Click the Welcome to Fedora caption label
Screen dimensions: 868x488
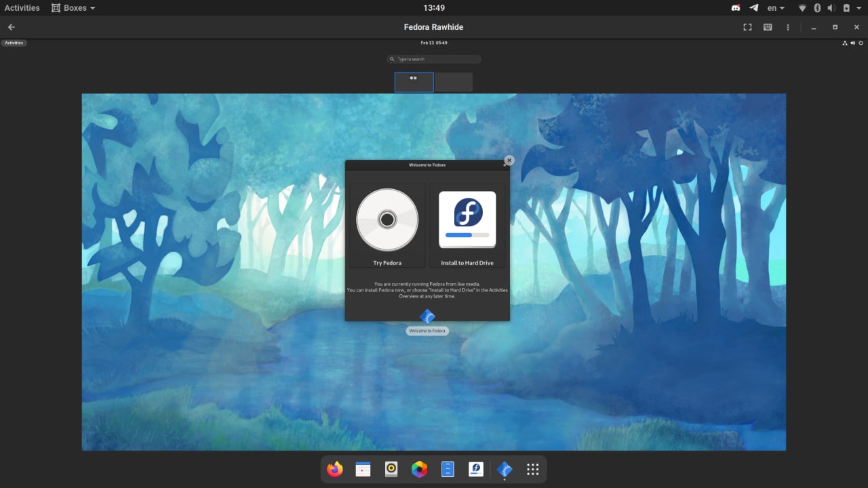(x=427, y=331)
